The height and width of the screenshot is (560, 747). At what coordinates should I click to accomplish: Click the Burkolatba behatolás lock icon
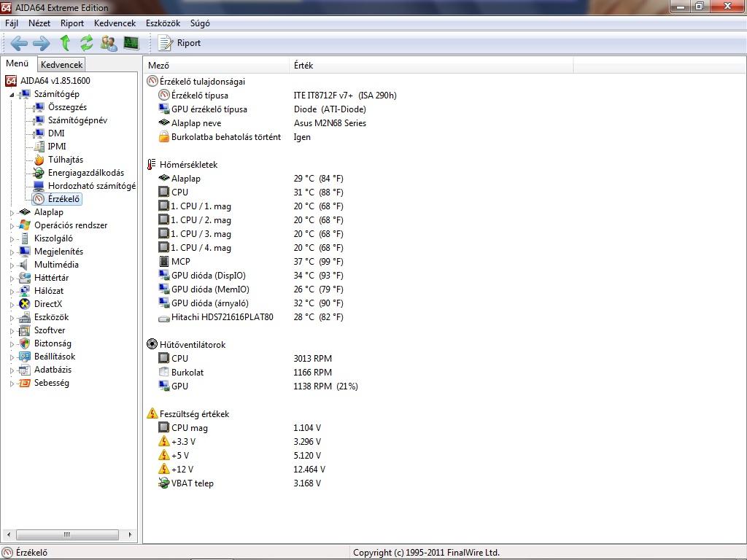(x=163, y=136)
